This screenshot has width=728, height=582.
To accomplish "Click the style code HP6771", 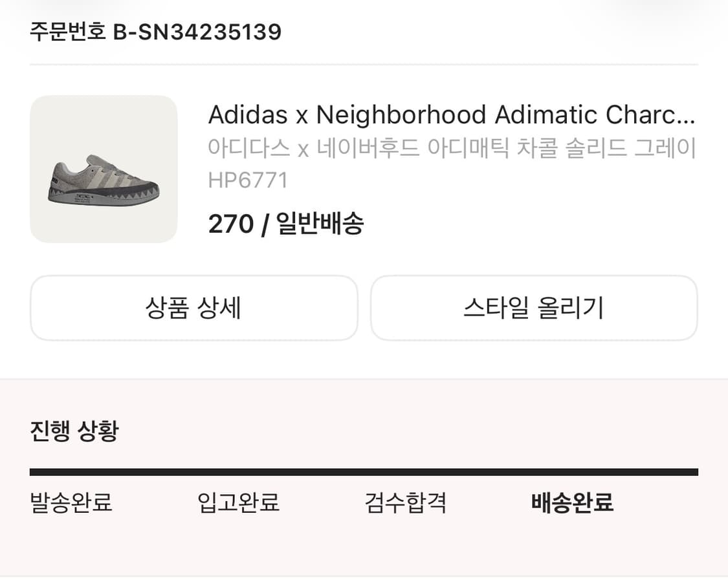I will click(x=248, y=180).
